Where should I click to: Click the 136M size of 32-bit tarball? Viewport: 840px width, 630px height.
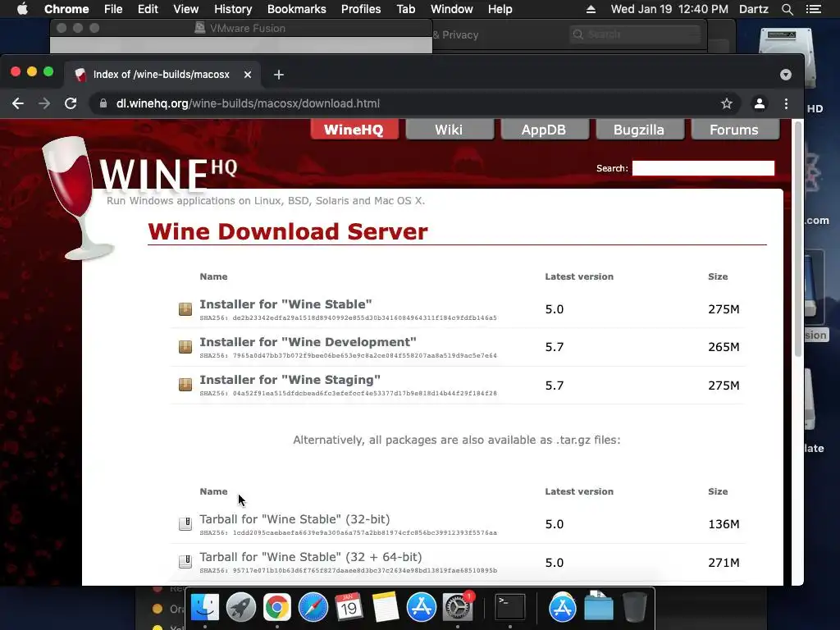[724, 524]
